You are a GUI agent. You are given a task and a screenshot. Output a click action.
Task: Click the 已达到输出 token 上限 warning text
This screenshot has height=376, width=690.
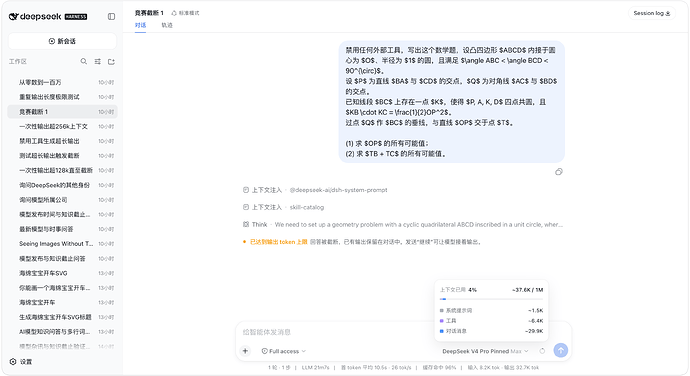point(279,242)
